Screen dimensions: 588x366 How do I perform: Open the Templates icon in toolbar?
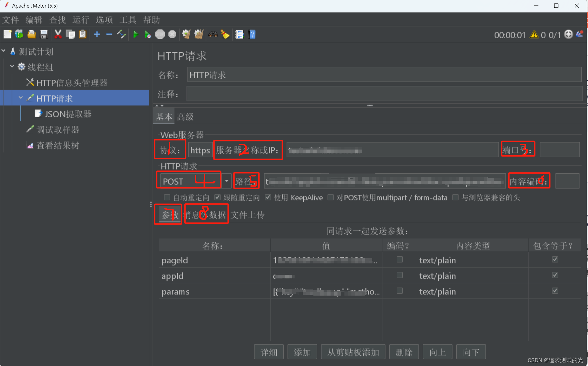click(19, 34)
